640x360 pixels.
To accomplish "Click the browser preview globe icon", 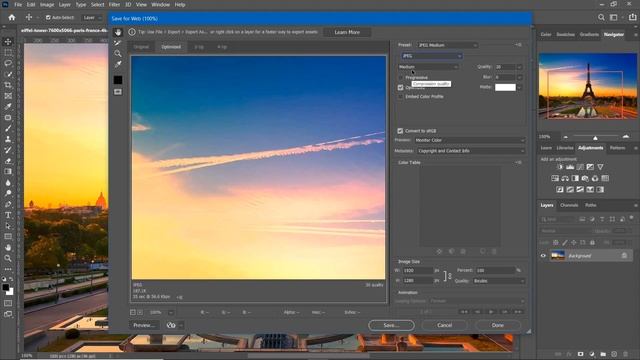I will 171,325.
